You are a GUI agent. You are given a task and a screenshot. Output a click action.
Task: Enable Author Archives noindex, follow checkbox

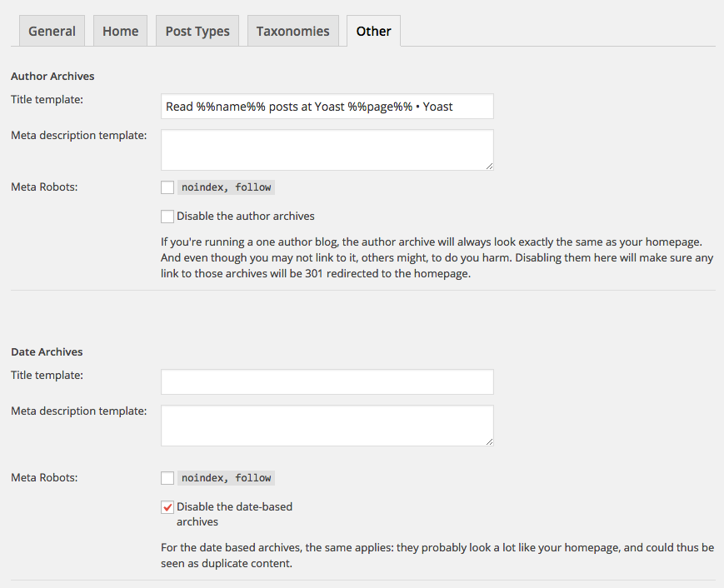pyautogui.click(x=167, y=187)
